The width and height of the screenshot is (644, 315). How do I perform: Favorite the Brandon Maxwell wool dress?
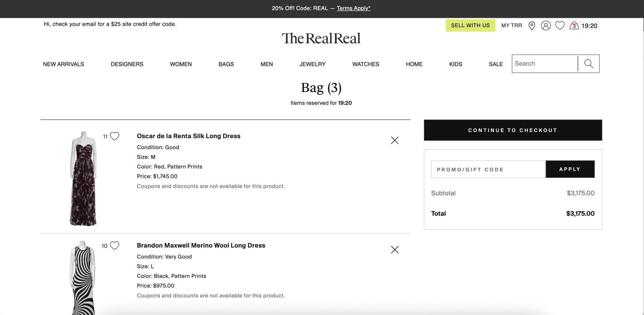click(114, 246)
